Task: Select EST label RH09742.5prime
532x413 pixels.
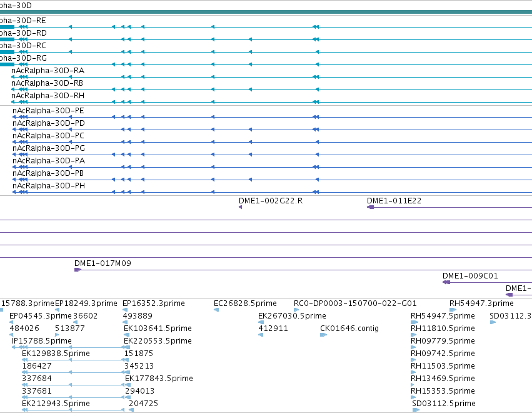Action: (443, 354)
